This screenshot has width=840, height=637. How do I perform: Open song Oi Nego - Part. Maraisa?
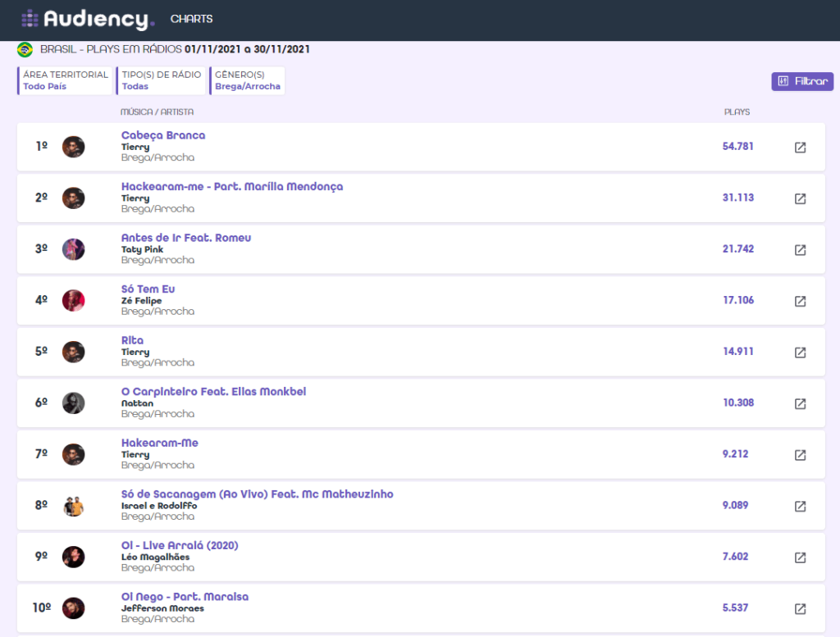pos(185,597)
